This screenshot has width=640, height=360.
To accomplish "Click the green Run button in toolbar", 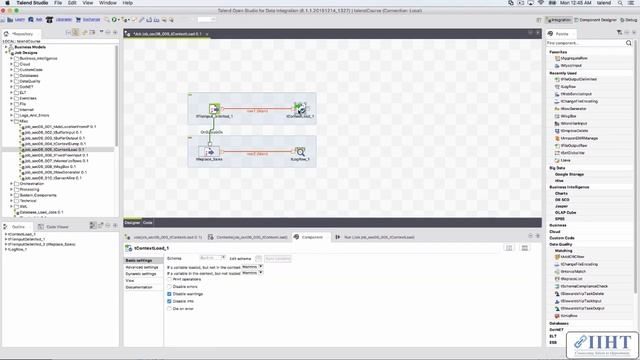I will pos(115,20).
